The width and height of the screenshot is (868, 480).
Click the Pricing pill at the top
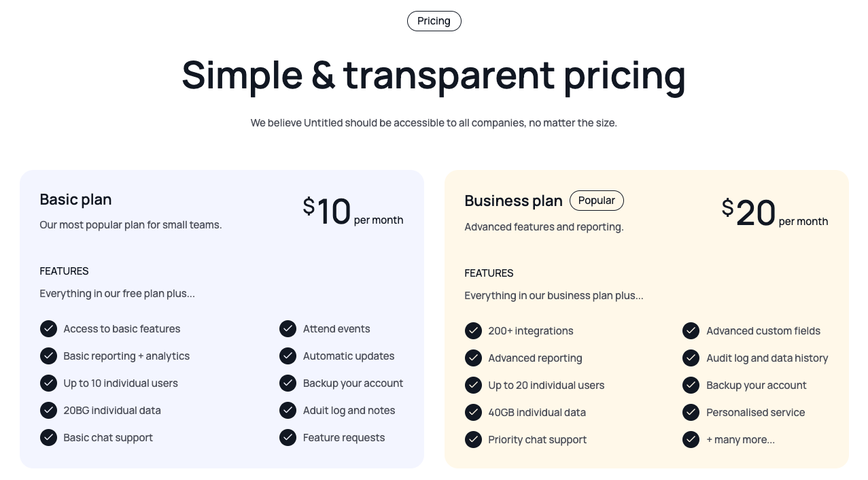tap(434, 21)
